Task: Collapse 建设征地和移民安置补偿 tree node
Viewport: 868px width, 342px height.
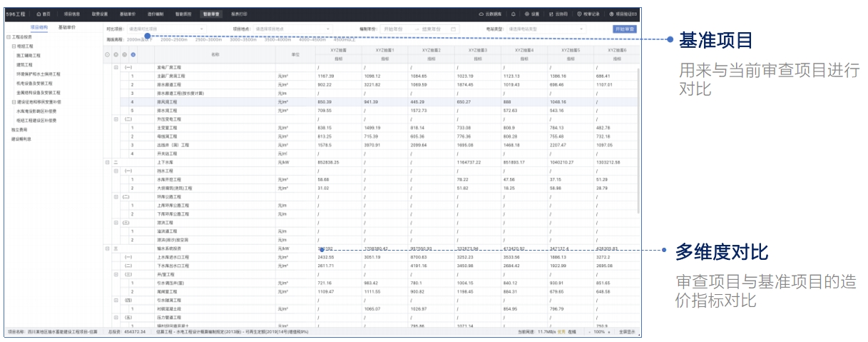Action: pos(14,102)
